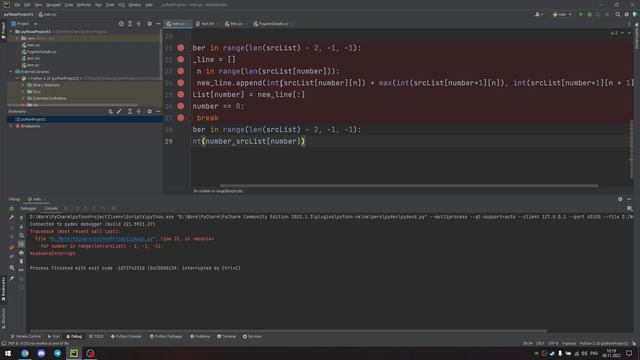Toggle breakpoint on line 22
Image resolution: width=640 pixels, height=360 pixels.
point(180,59)
